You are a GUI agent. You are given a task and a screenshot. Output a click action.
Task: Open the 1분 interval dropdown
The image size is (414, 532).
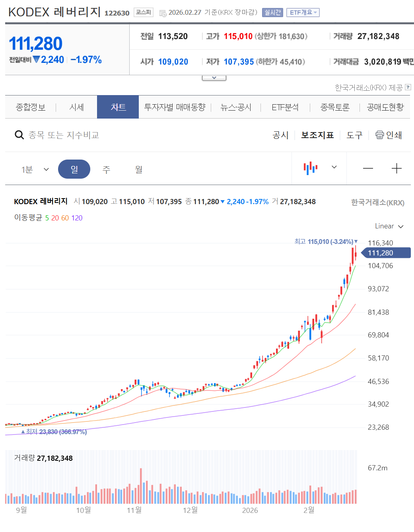click(35, 170)
